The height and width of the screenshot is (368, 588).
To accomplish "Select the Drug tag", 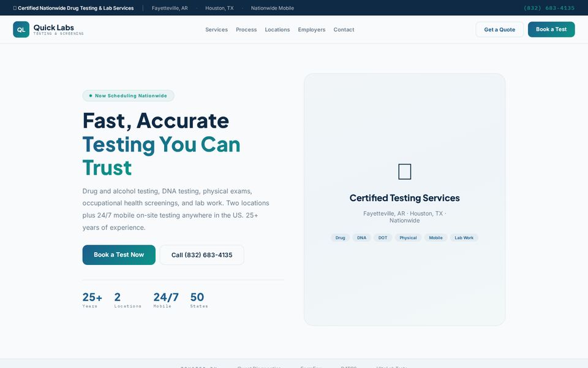I will pos(340,238).
